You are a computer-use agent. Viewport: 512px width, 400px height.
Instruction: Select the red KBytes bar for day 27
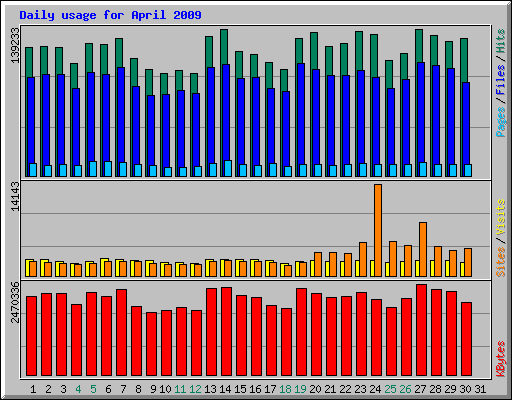pyautogui.click(x=421, y=330)
